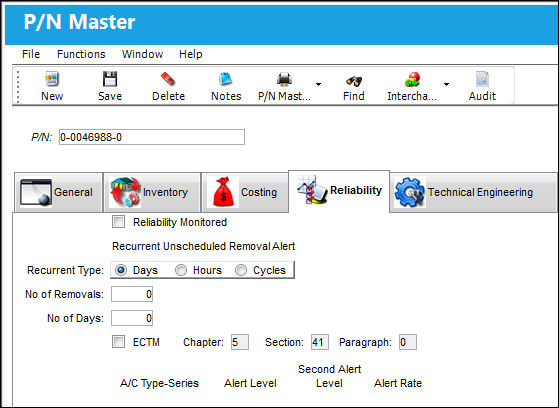Click the P/N input field

tap(152, 137)
